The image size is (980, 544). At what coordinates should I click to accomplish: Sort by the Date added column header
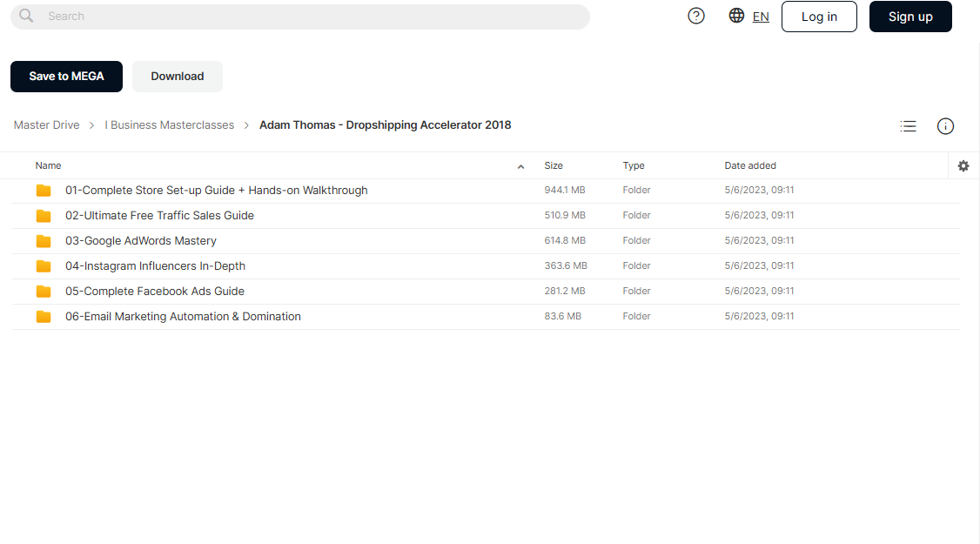tap(750, 165)
